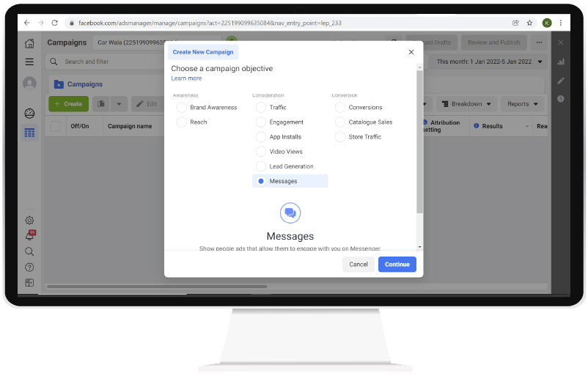Click the Create New Campaign tab
This screenshot has width=588, height=376.
click(x=203, y=52)
